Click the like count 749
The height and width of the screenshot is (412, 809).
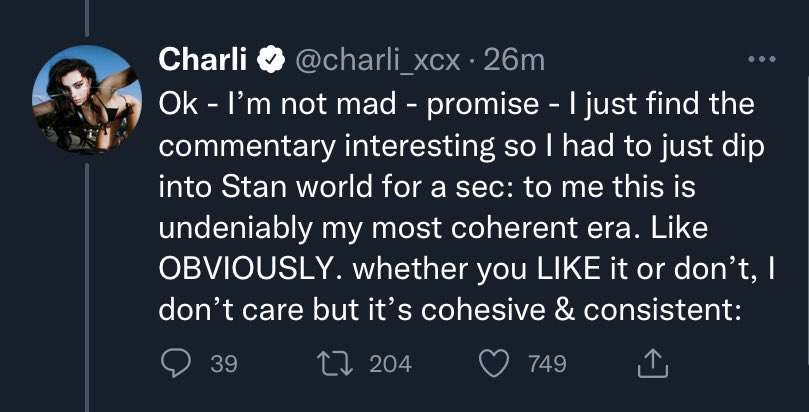[x=546, y=365]
